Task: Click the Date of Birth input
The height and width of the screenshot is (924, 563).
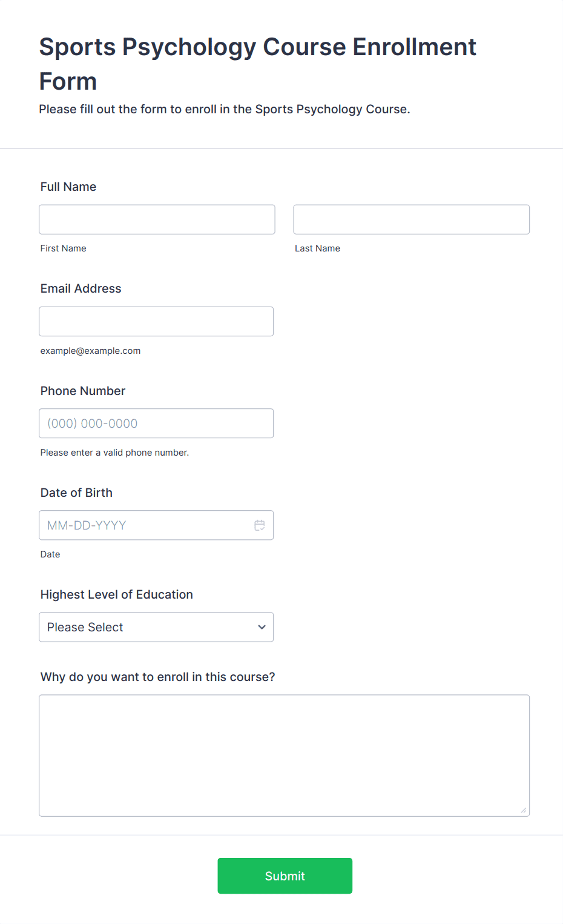Action: click(x=156, y=525)
